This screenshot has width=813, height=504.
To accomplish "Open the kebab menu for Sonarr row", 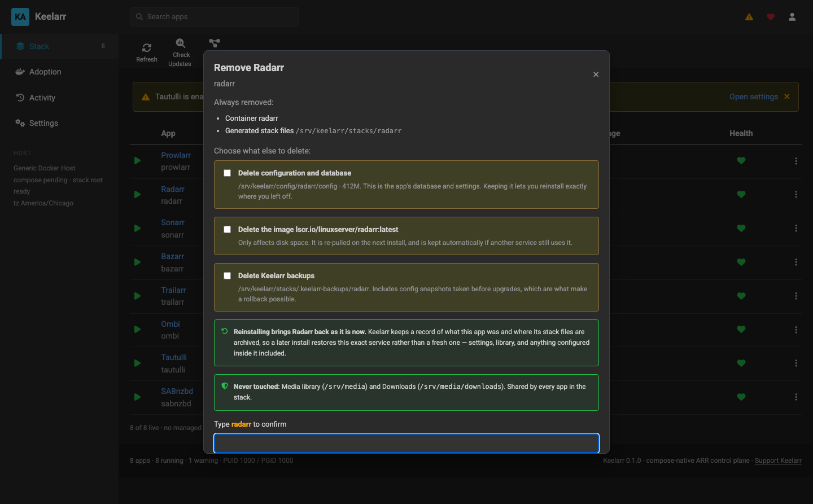I will tap(796, 229).
